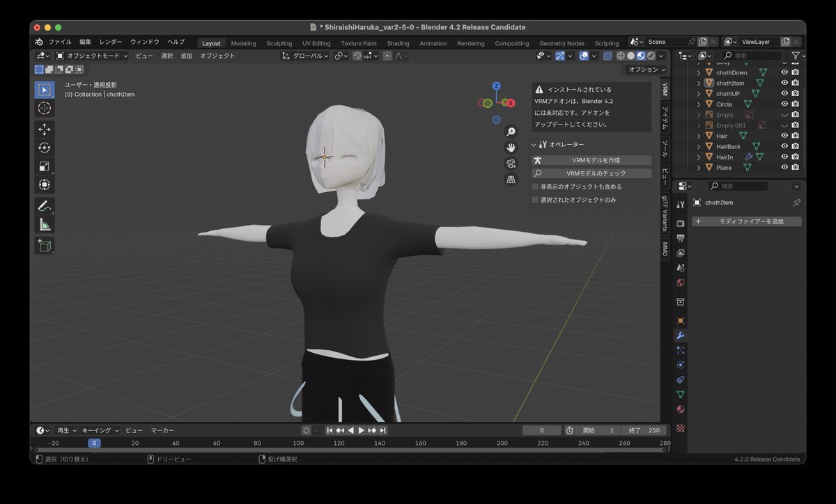This screenshot has width=836, height=504.
Task: Activate the Annotate pencil tool
Action: (x=45, y=206)
